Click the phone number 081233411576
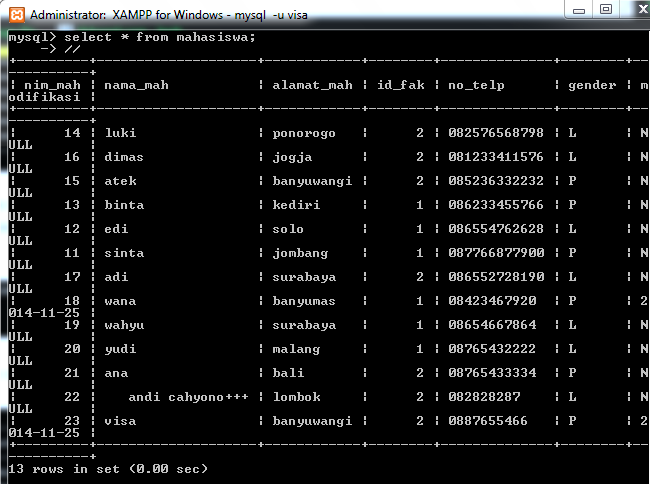 pos(496,157)
